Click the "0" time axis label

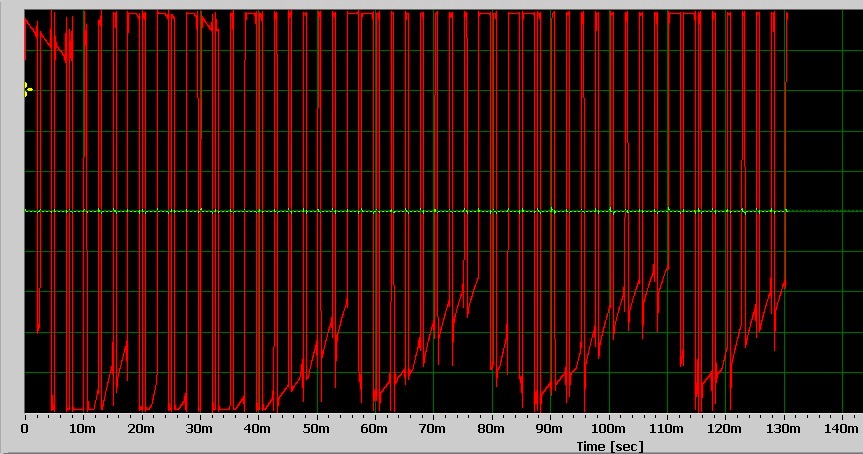[x=25, y=429]
